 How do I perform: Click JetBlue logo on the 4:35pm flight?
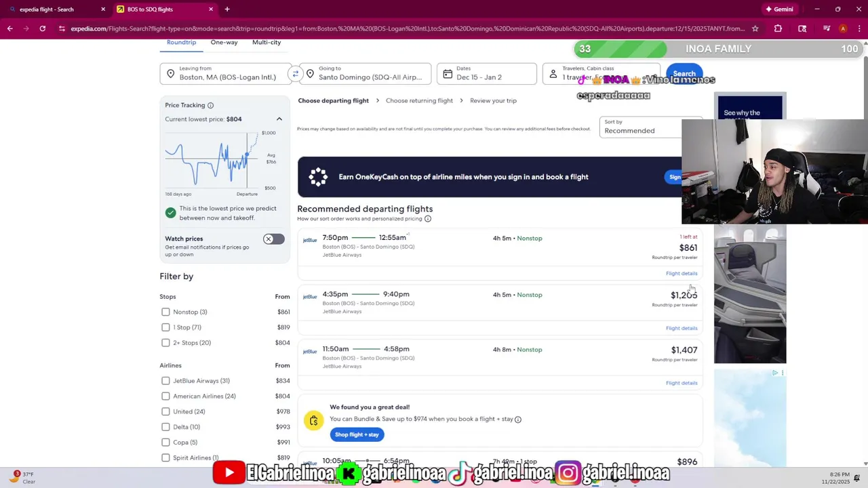[310, 297]
